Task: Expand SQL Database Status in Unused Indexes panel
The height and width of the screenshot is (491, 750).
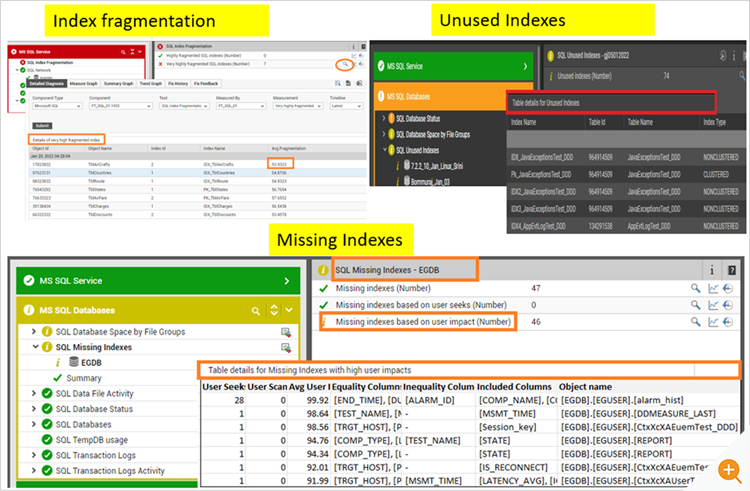Action: [x=384, y=118]
